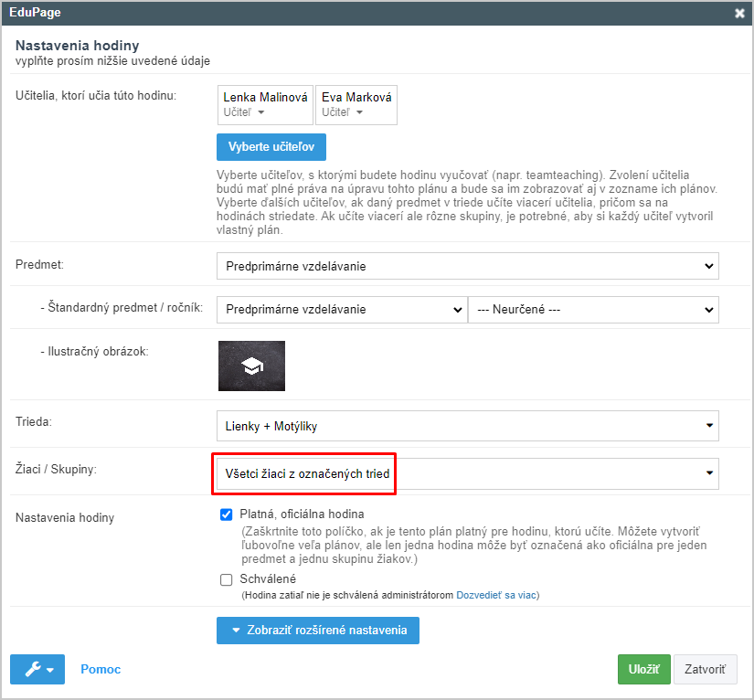This screenshot has width=754, height=700.
Task: Open the Štandardný predmet dropdown
Action: (342, 309)
